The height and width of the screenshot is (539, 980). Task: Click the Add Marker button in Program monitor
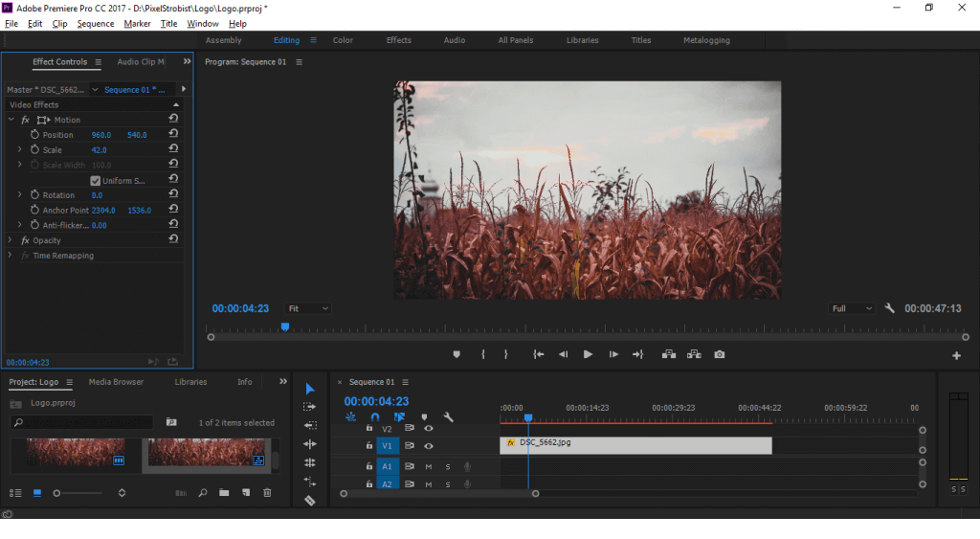pyautogui.click(x=457, y=354)
